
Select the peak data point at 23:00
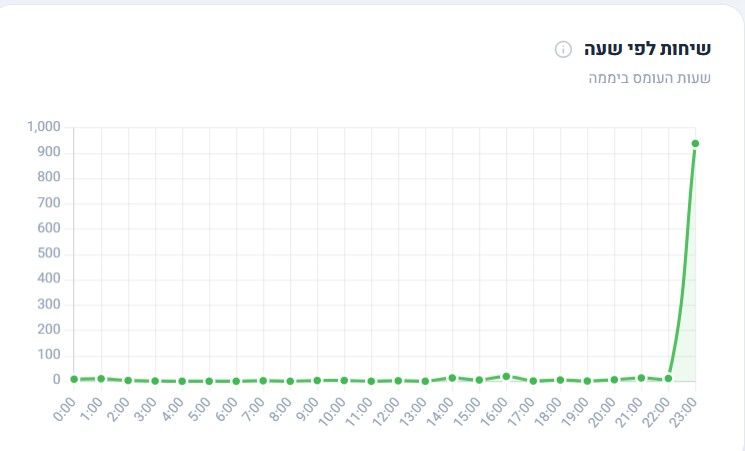click(695, 144)
